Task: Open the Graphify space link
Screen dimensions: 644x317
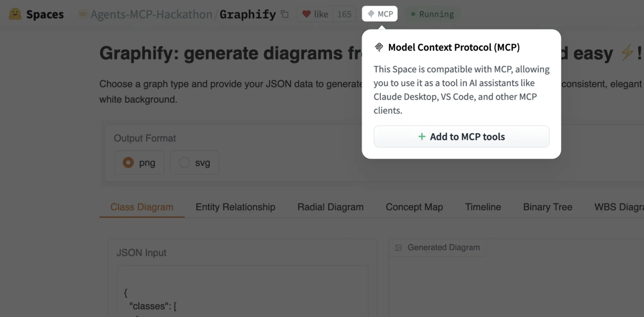Action: coord(248,14)
